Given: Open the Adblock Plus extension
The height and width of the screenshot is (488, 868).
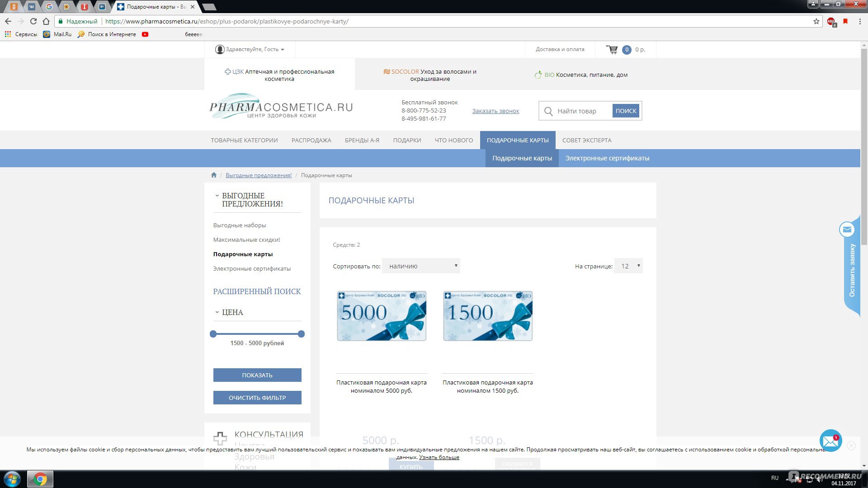Looking at the screenshot, I should (831, 22).
